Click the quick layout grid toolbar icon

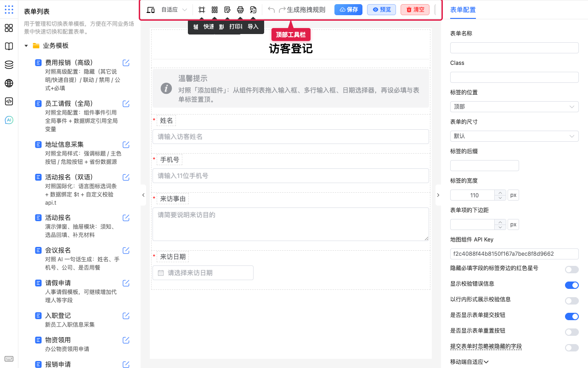click(215, 10)
